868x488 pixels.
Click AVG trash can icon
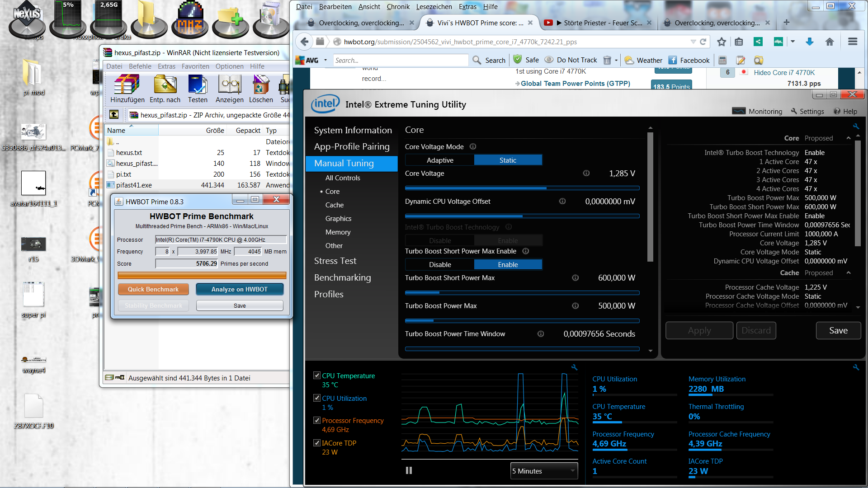click(607, 60)
